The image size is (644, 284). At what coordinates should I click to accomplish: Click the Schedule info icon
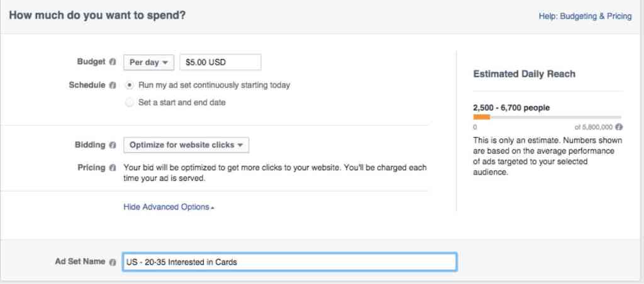click(113, 85)
